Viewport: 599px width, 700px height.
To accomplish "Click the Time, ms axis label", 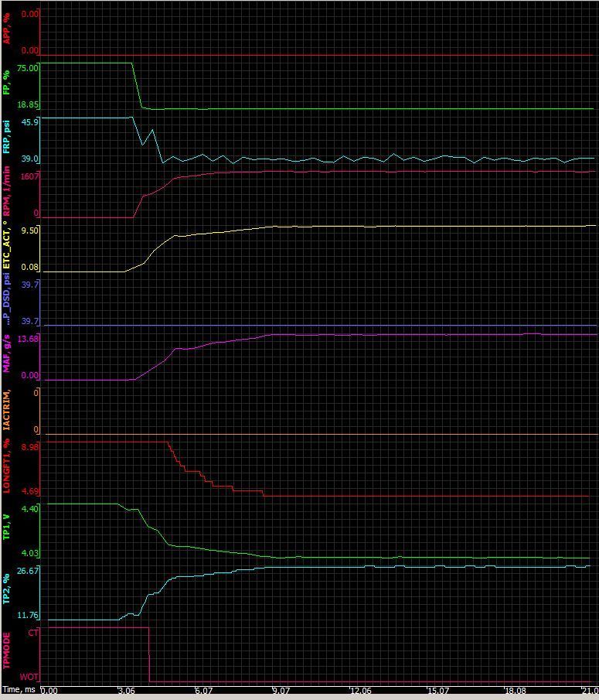I will tap(19, 689).
